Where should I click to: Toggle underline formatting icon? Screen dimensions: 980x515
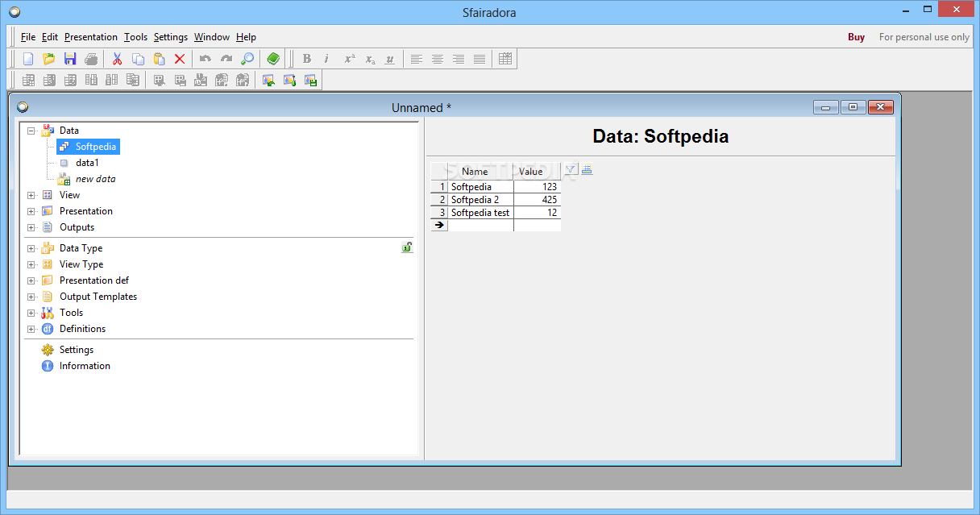pos(390,59)
